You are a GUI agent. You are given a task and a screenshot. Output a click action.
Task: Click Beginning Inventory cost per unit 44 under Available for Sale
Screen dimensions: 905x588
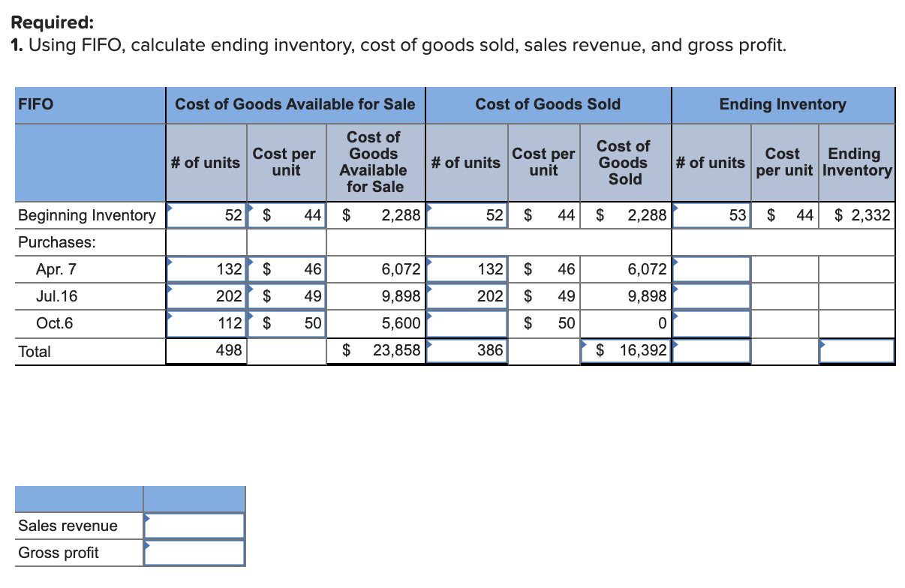pos(287,215)
